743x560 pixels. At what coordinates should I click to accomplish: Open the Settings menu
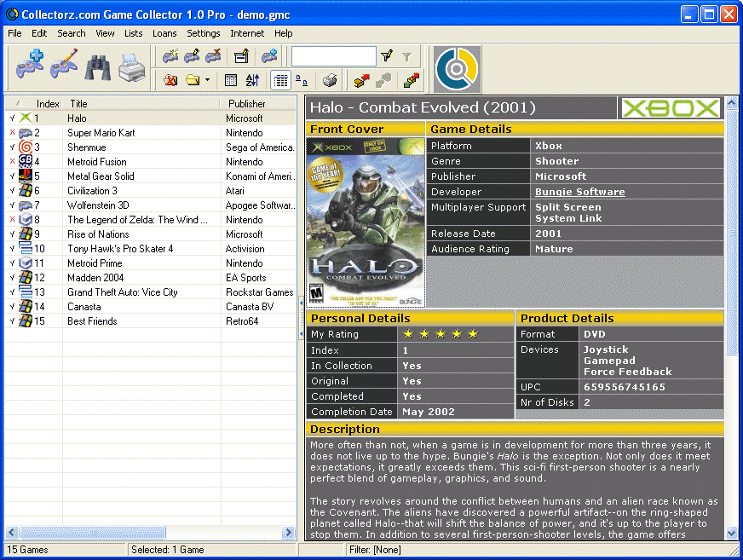pyautogui.click(x=204, y=33)
